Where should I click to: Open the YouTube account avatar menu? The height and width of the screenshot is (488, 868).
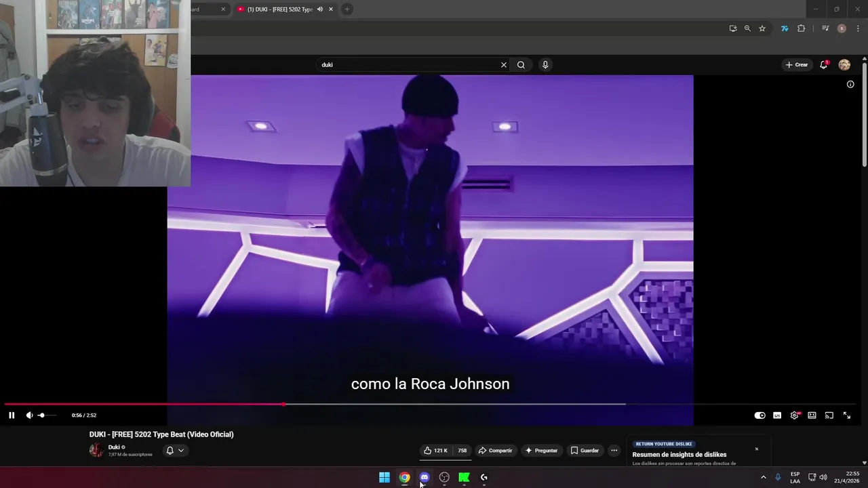[844, 65]
